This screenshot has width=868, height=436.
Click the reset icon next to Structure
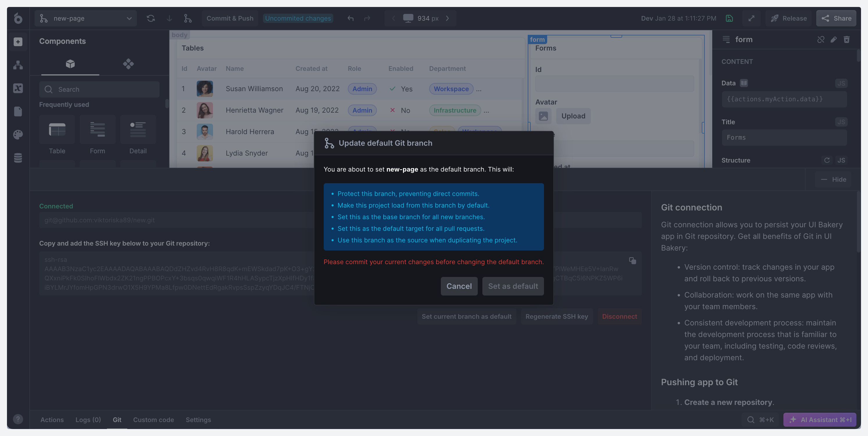pos(827,160)
